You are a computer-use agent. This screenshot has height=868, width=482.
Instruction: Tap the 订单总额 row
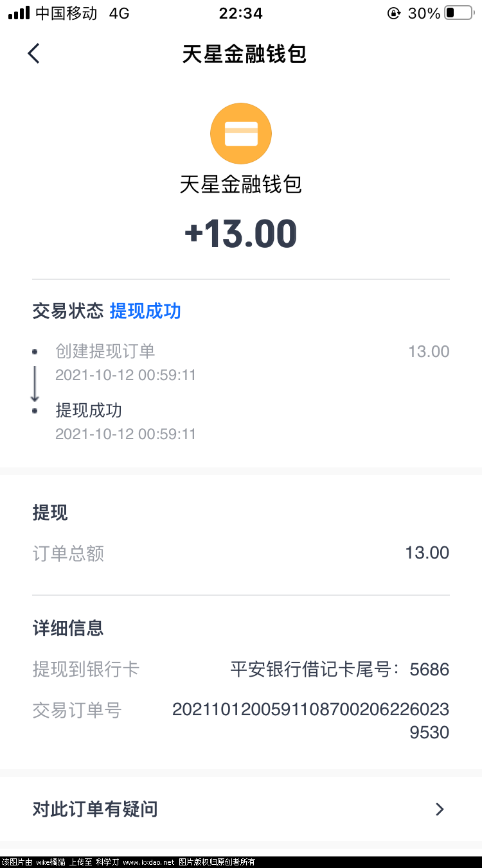[241, 553]
